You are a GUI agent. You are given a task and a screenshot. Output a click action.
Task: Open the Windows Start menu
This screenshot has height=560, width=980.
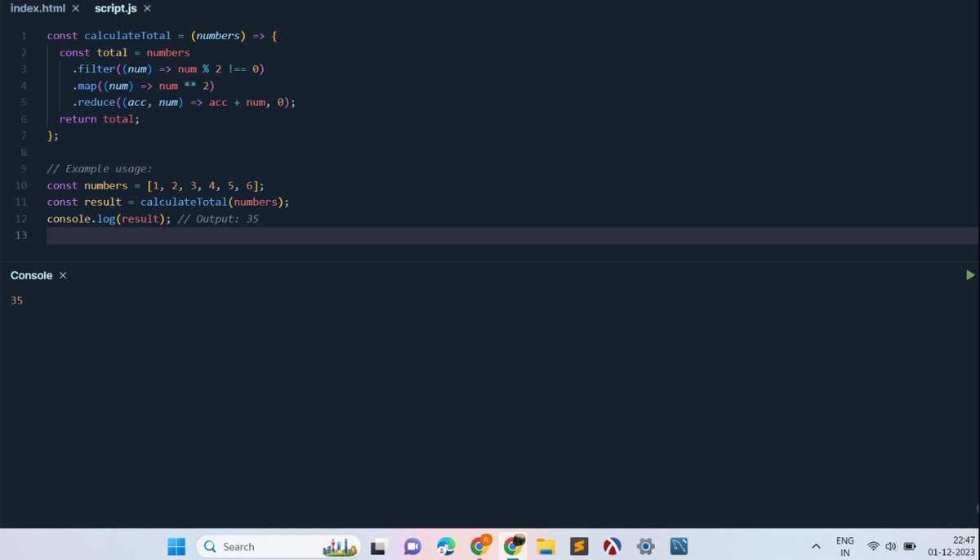tap(176, 546)
